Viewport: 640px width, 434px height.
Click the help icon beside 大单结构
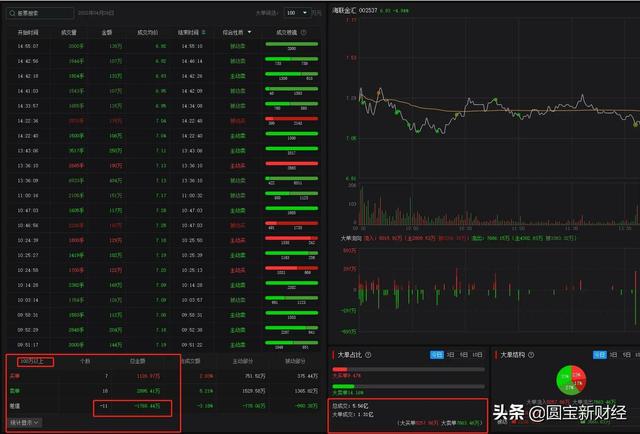point(531,355)
